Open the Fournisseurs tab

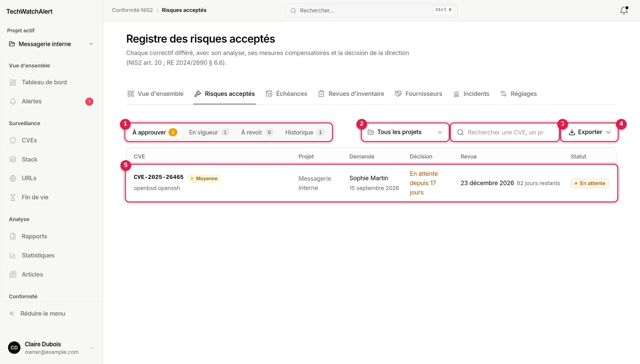pyautogui.click(x=418, y=94)
